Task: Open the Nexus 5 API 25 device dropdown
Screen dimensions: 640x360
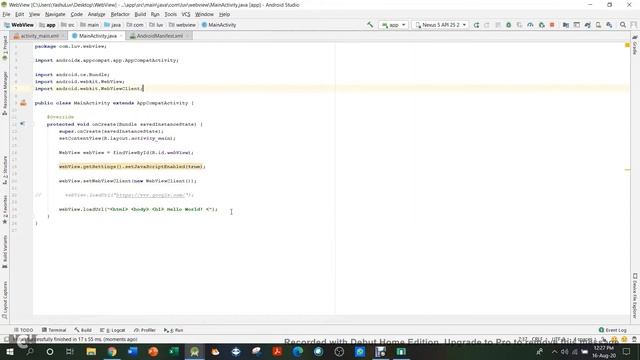Action: point(440,25)
